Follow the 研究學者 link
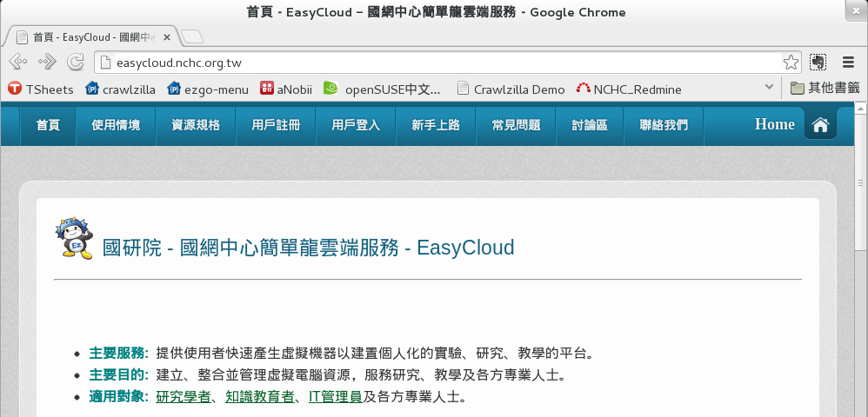Viewport: 868px width, 417px height. coord(184,396)
